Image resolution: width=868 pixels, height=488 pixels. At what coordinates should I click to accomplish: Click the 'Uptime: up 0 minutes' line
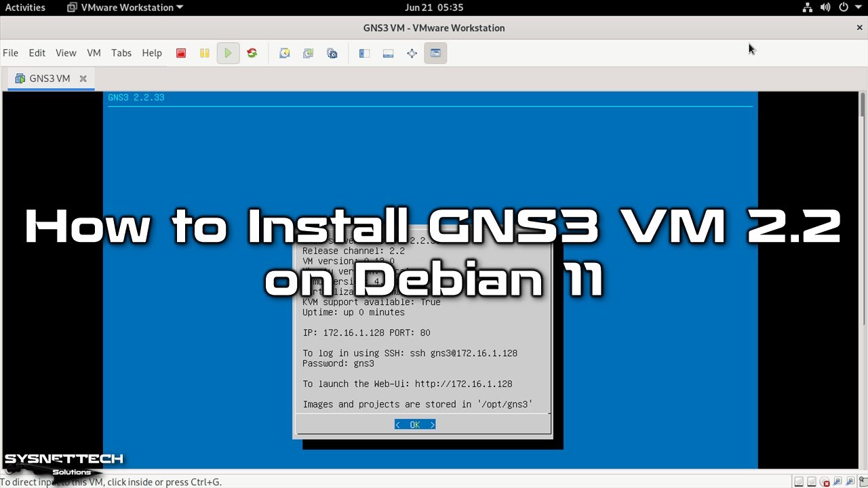click(x=353, y=312)
